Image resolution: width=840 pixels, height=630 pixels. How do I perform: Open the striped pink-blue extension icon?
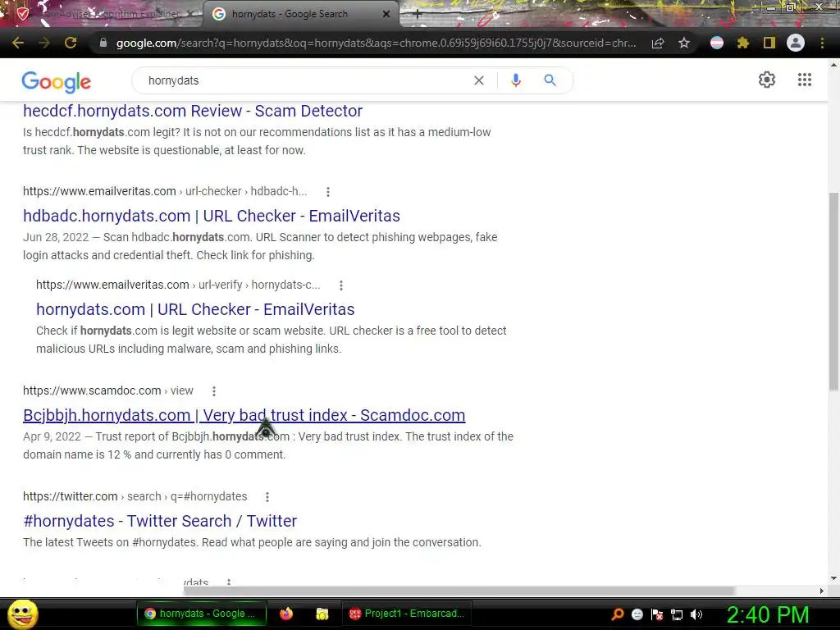click(717, 43)
